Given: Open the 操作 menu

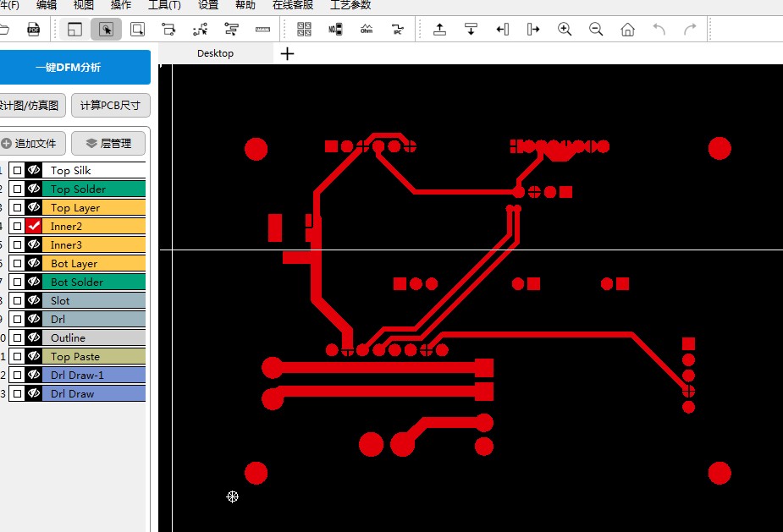Looking at the screenshot, I should pos(121,5).
